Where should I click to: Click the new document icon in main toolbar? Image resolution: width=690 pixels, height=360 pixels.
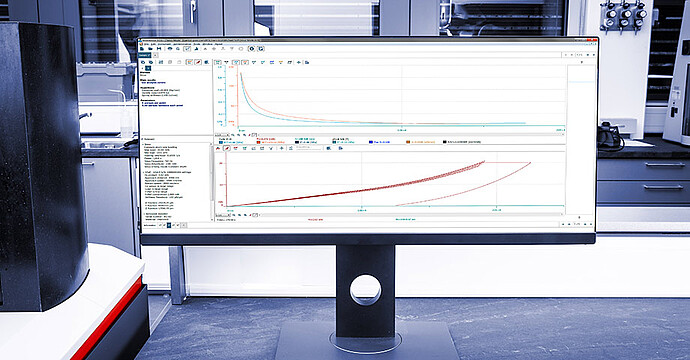click(x=142, y=48)
